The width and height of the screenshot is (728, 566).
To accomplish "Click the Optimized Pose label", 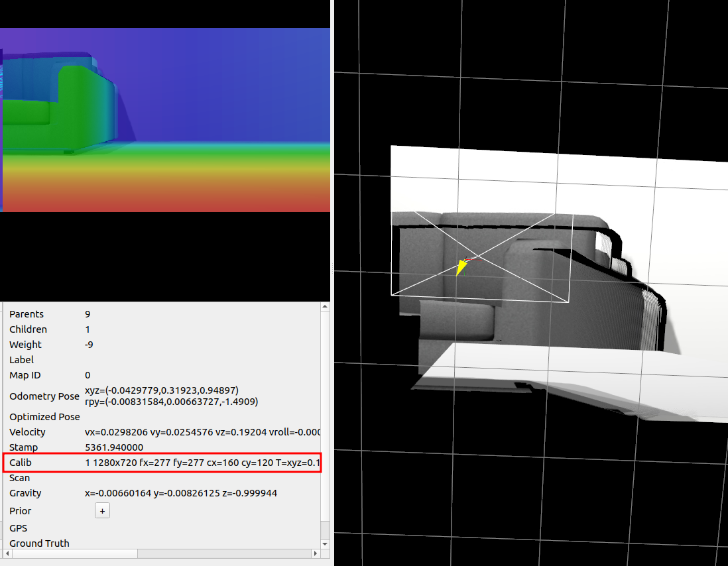I will 44,417.
